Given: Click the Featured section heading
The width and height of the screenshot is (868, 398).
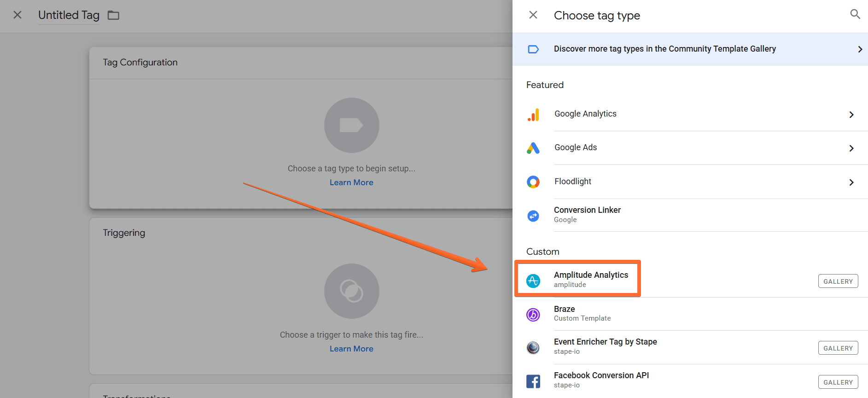Looking at the screenshot, I should point(545,85).
